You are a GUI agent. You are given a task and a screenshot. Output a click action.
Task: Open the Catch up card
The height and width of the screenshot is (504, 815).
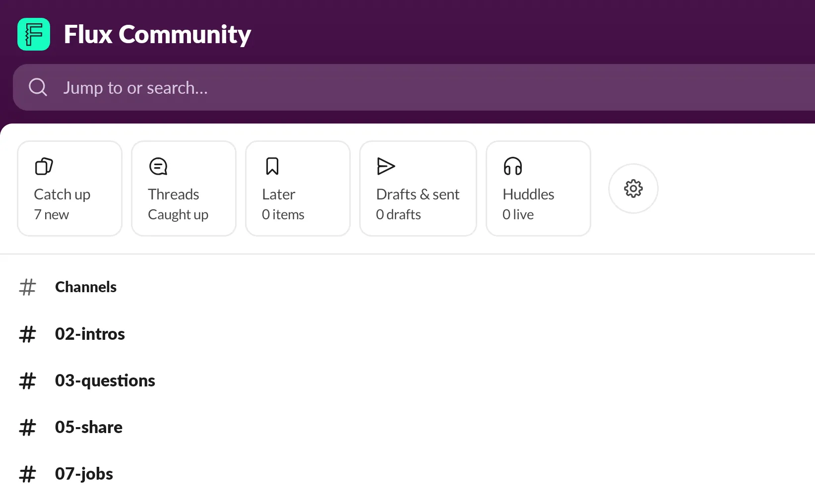click(x=69, y=189)
